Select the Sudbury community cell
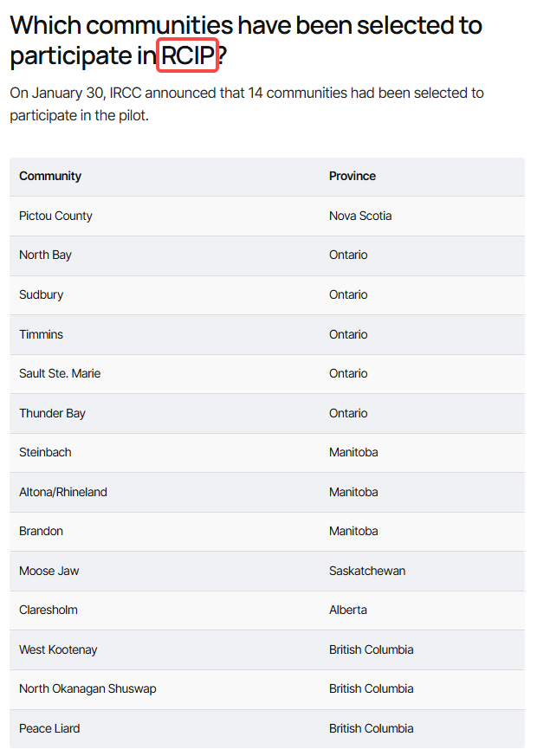 pyautogui.click(x=42, y=294)
